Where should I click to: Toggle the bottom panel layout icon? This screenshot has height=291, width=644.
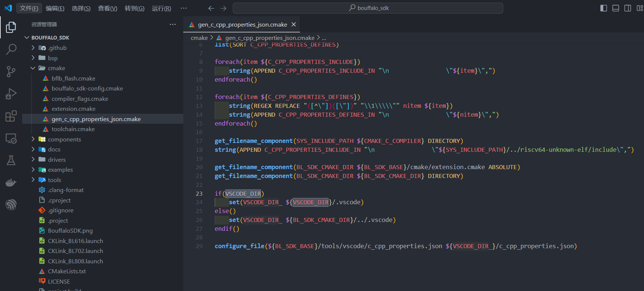coord(616,8)
